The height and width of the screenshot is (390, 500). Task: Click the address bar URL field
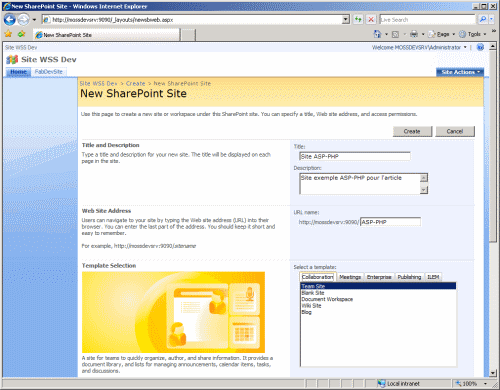coord(193,20)
